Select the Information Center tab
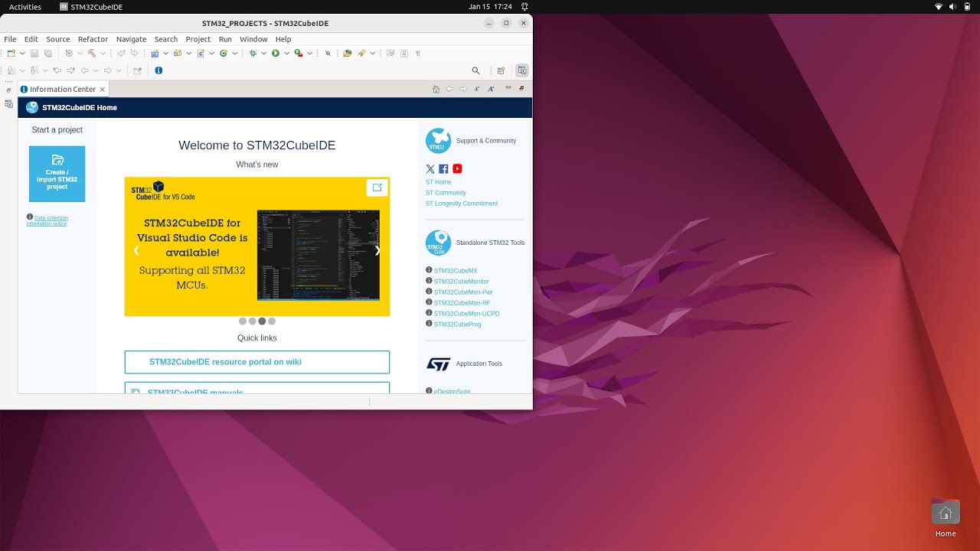The height and width of the screenshot is (551, 980). [x=63, y=89]
